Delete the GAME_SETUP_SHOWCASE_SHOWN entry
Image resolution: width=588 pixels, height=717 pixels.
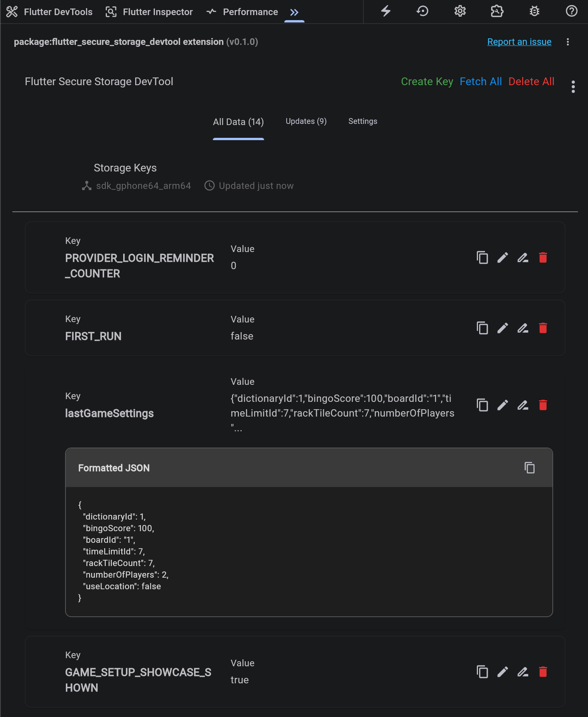pos(543,672)
